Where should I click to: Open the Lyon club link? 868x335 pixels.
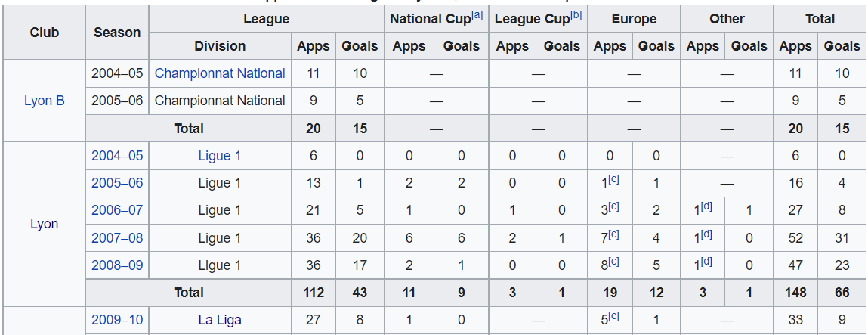pyautogui.click(x=45, y=225)
